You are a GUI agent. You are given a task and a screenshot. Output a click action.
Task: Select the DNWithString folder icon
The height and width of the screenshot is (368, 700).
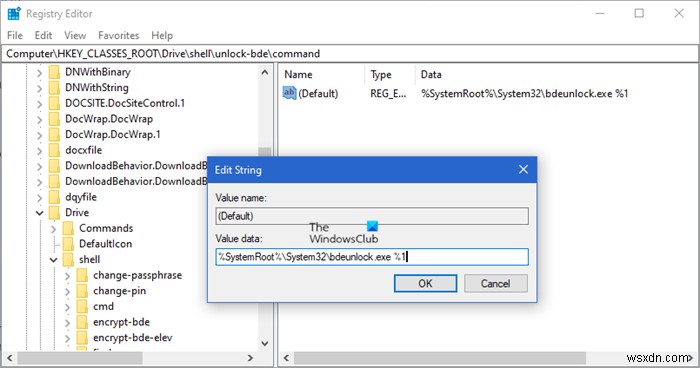click(x=54, y=88)
